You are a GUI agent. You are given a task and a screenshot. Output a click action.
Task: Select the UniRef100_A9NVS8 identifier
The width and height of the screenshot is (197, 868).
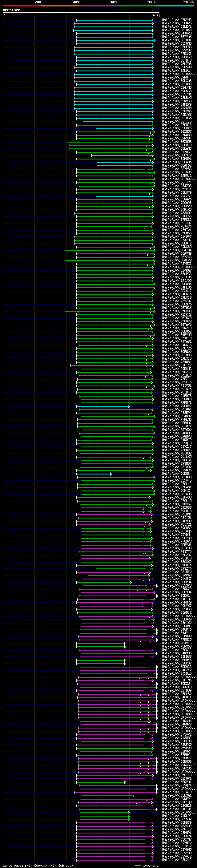[177, 101]
